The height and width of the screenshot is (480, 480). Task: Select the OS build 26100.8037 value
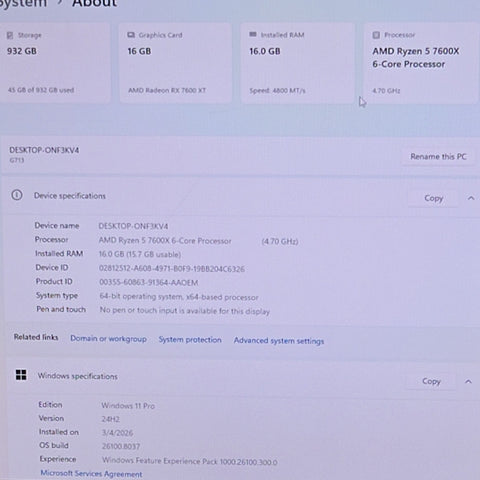point(121,446)
